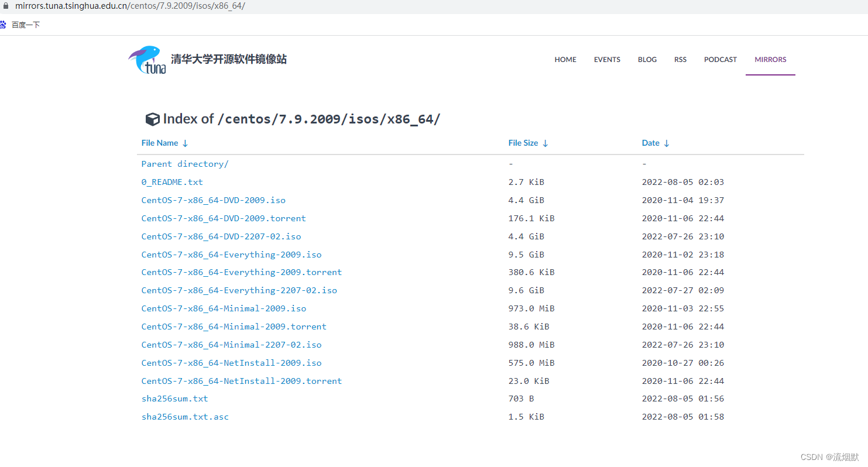Click the 9.5 GiB size value

[526, 255]
